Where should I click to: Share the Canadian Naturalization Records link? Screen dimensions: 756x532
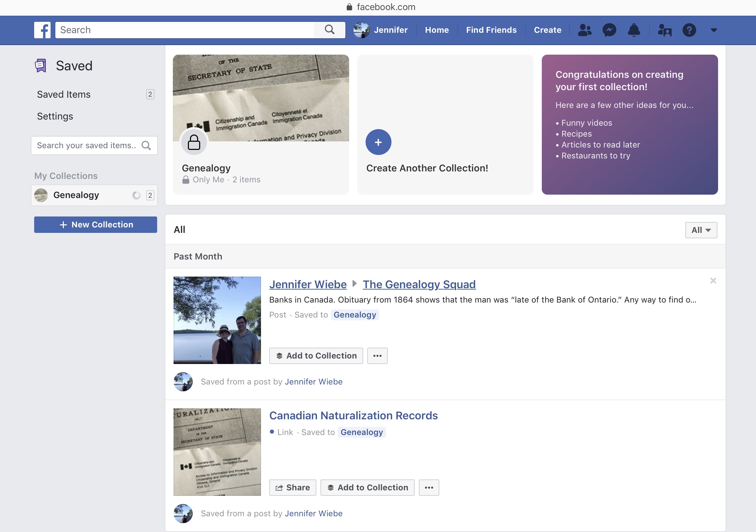(292, 488)
